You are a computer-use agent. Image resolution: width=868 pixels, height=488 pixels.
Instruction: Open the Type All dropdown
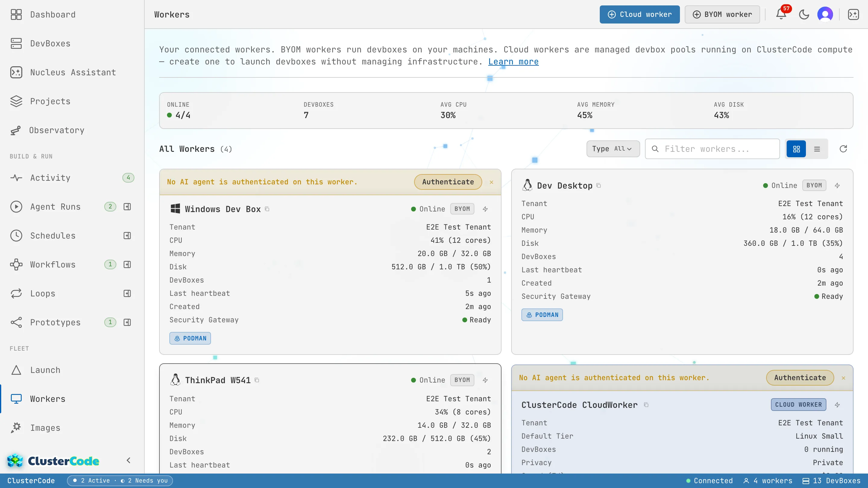[613, 149]
